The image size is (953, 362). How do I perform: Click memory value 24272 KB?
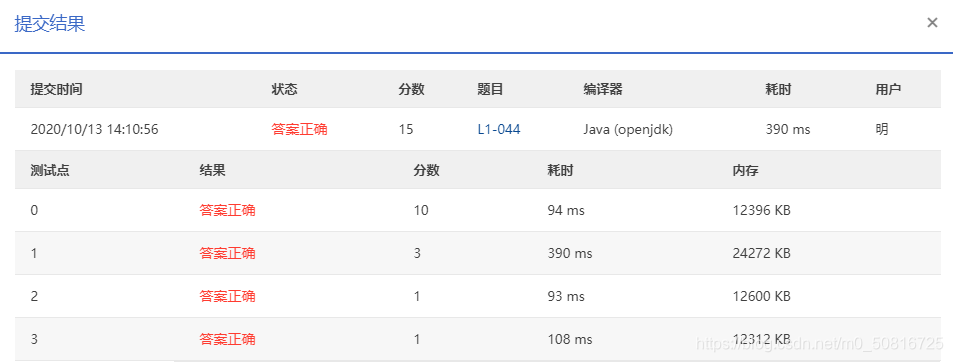[x=762, y=253]
